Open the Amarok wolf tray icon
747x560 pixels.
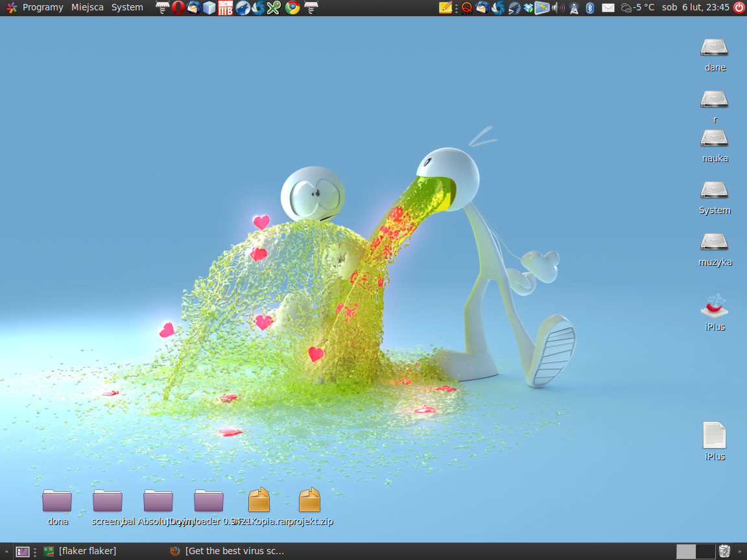[x=514, y=8]
